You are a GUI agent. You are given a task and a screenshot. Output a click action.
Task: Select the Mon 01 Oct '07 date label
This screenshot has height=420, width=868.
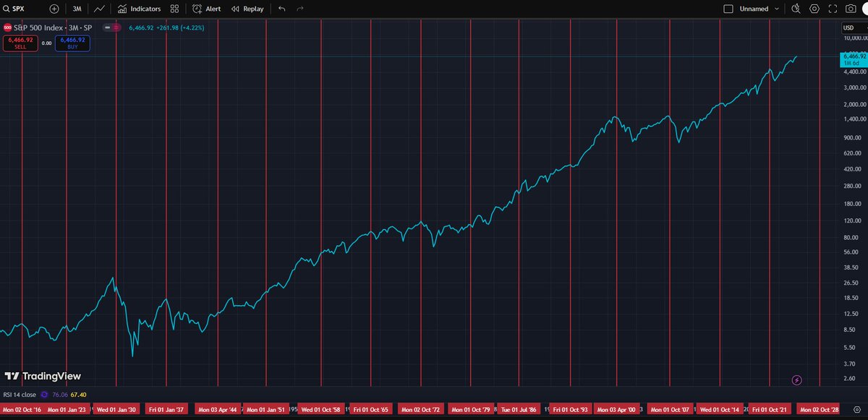point(669,409)
